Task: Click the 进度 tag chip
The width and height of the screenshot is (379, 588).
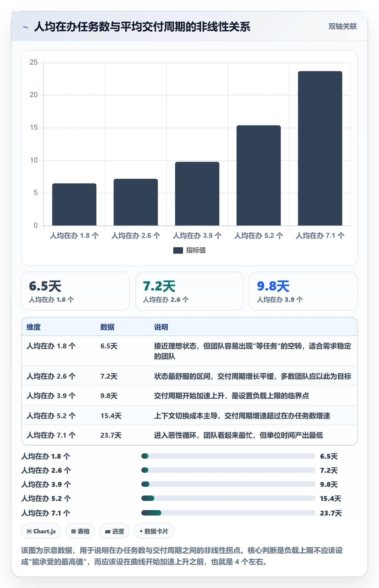Action: point(114,531)
